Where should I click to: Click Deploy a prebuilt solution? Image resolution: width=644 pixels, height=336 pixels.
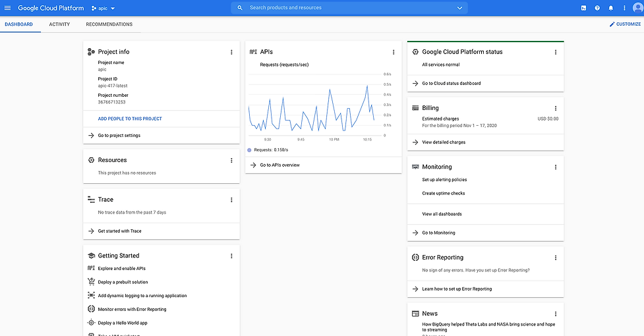pyautogui.click(x=123, y=282)
